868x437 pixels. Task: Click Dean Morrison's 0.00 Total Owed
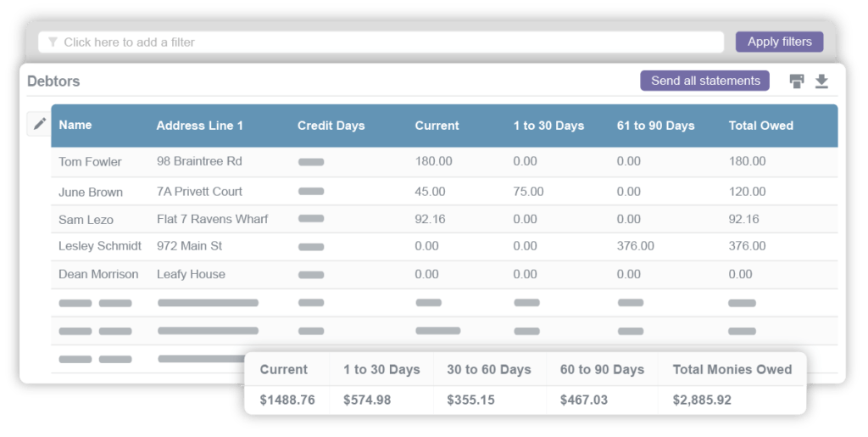(740, 274)
